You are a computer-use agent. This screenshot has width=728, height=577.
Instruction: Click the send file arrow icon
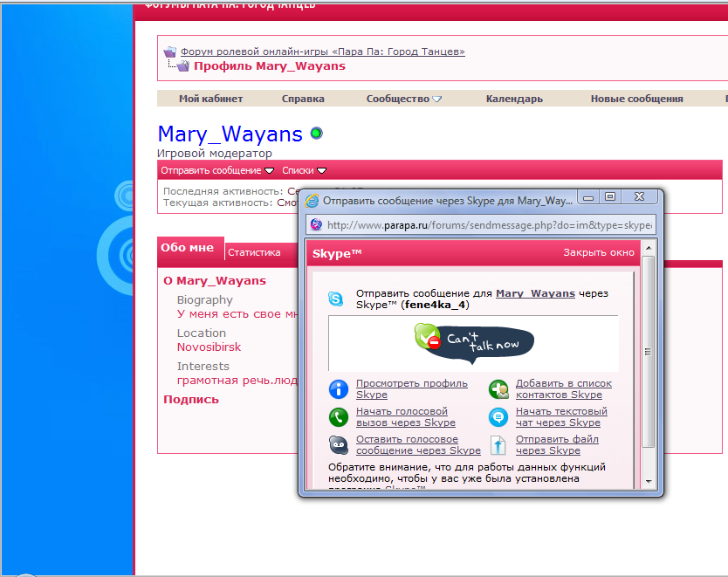point(498,445)
